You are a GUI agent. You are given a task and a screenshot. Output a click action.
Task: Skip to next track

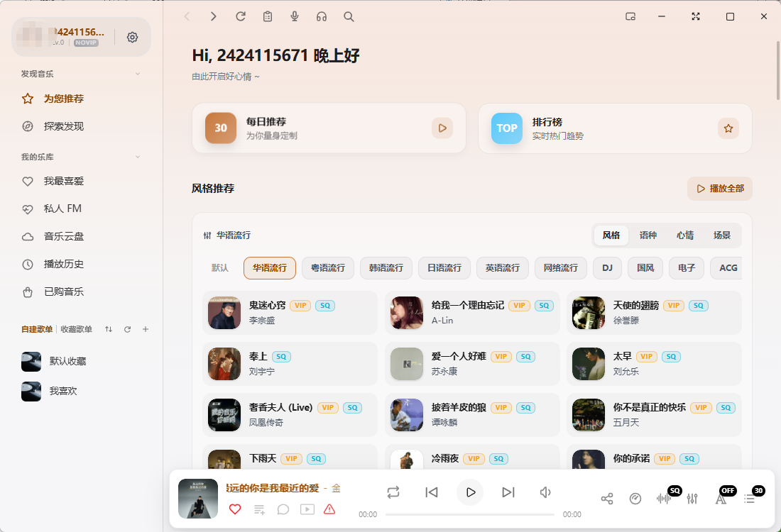(x=508, y=492)
